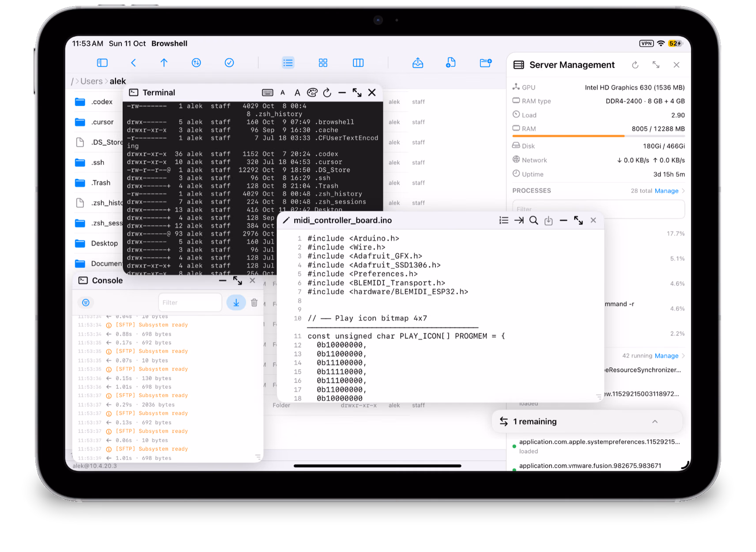This screenshot has width=756, height=552.
Task: Expand Server Management panel to fullscreen
Action: point(656,65)
